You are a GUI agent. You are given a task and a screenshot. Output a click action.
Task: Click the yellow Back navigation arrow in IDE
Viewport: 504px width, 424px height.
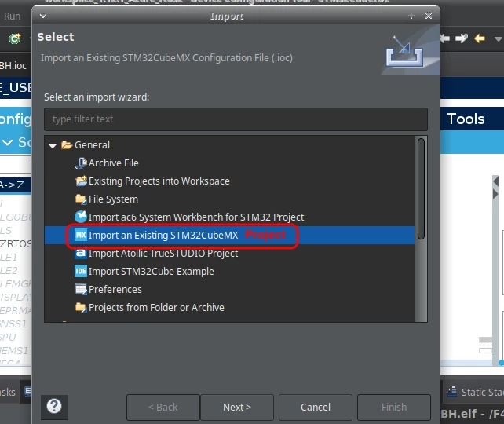(480, 38)
